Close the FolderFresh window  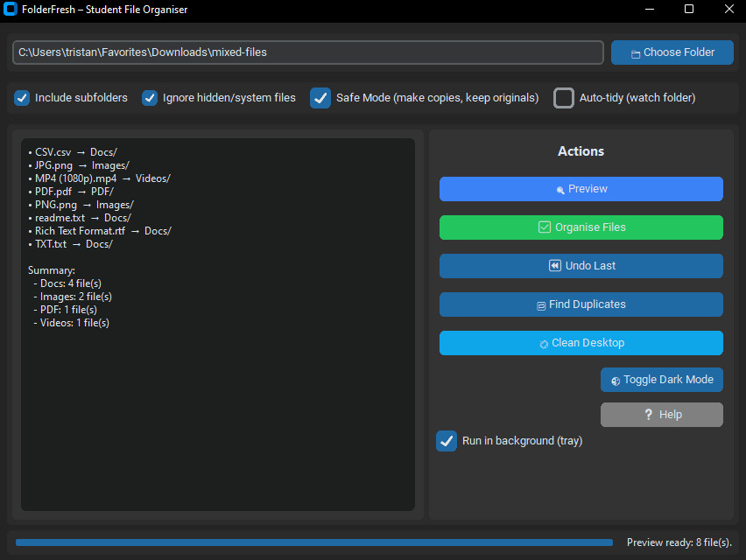[x=728, y=9]
